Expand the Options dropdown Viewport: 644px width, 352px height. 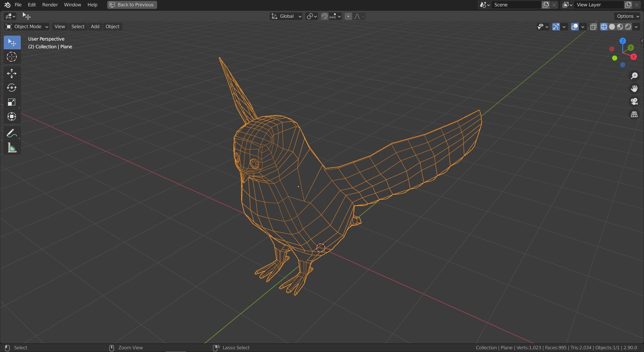click(x=628, y=16)
